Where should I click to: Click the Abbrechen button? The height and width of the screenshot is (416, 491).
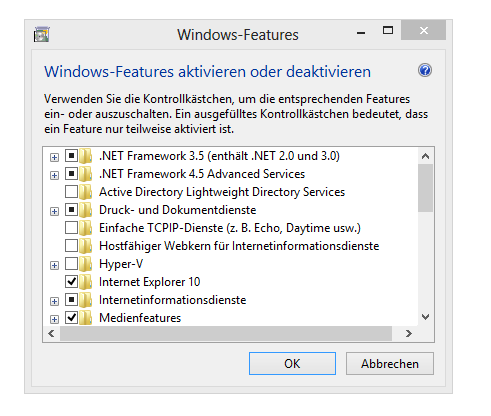[x=390, y=364]
